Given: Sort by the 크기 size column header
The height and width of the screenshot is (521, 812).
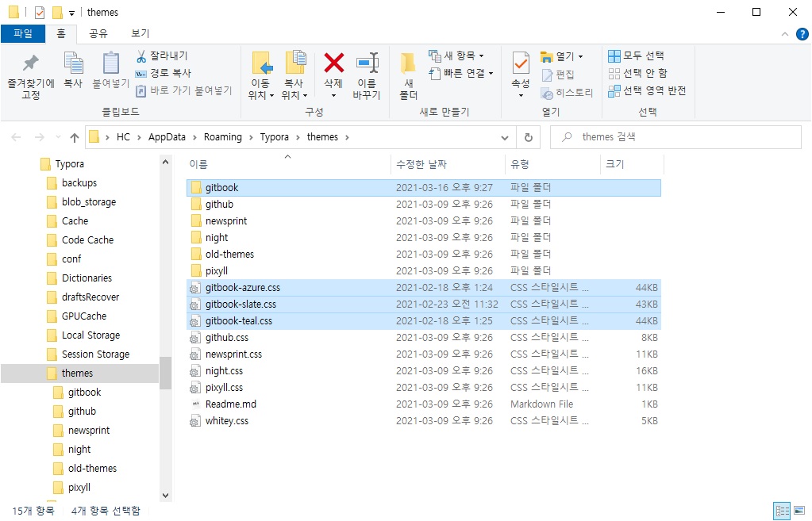Looking at the screenshot, I should coord(632,164).
